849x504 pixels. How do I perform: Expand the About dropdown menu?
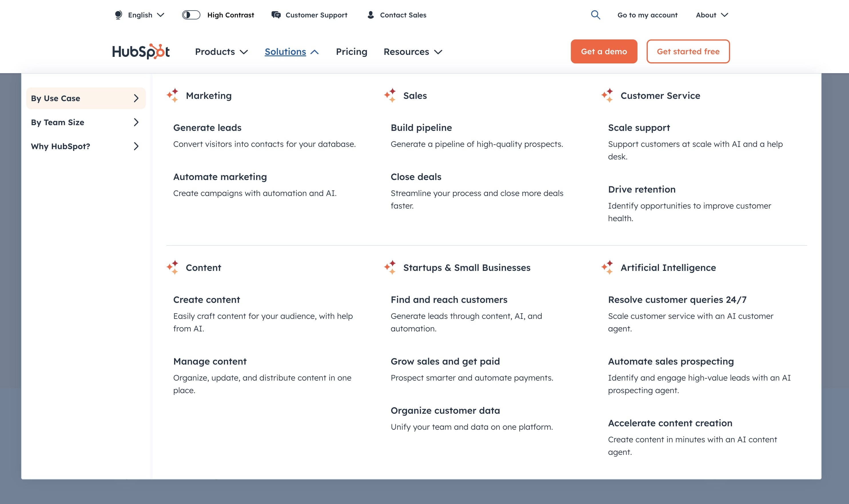[x=712, y=15]
